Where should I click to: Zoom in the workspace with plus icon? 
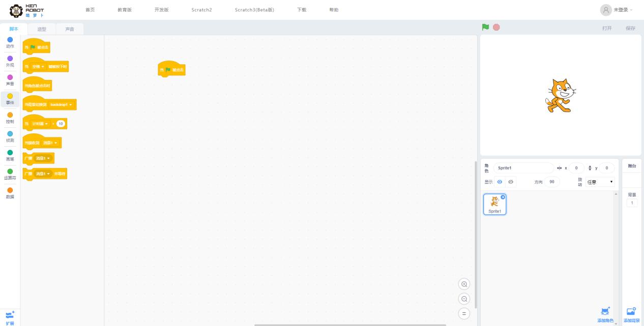[x=464, y=284]
